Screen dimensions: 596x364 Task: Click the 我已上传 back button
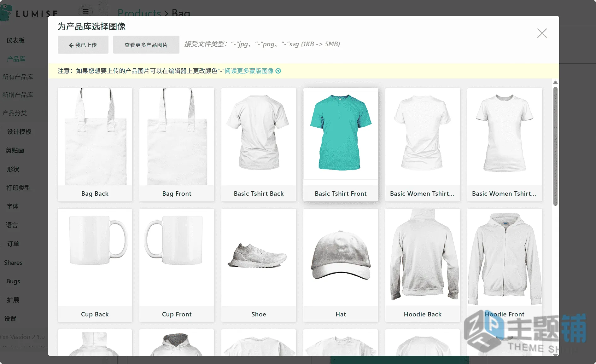pos(83,45)
